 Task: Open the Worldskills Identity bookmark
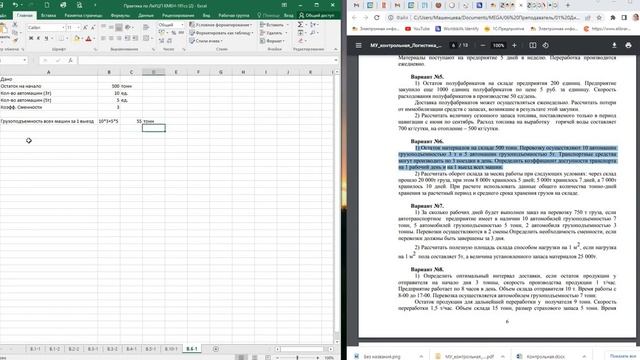(x=457, y=29)
